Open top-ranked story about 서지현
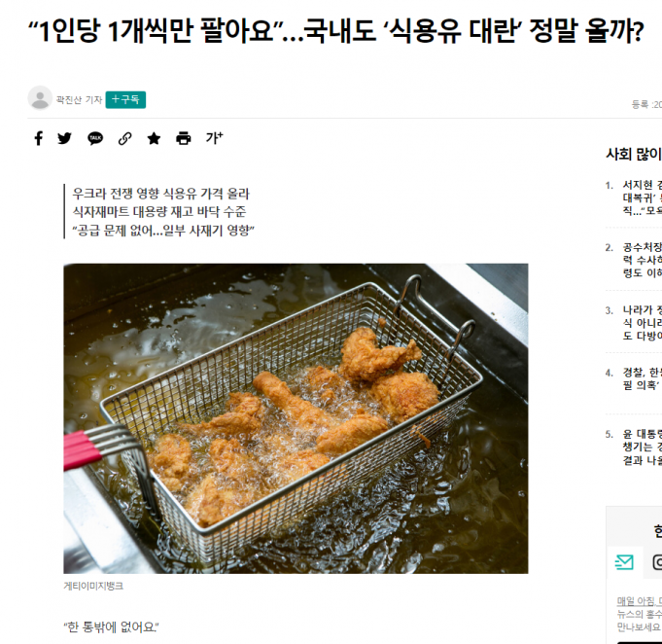 pos(643,197)
